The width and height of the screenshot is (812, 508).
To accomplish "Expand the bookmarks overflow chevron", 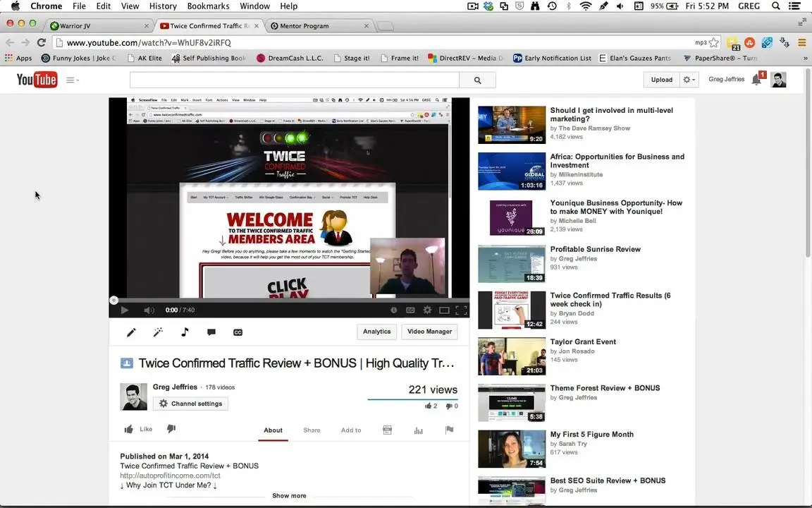I will coord(805,58).
